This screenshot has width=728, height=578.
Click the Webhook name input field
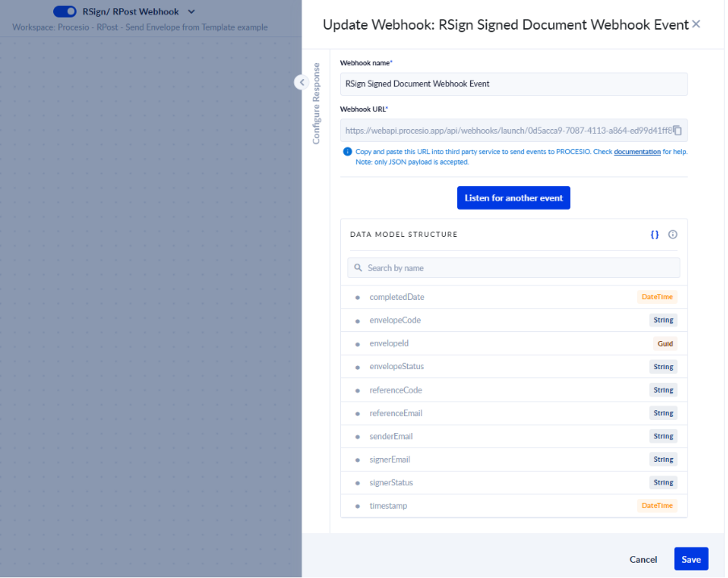pos(513,84)
